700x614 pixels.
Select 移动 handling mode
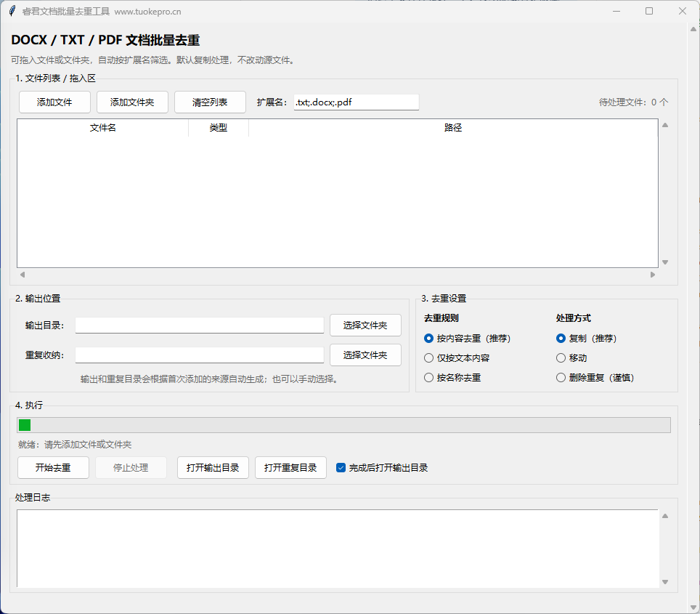tap(571, 358)
